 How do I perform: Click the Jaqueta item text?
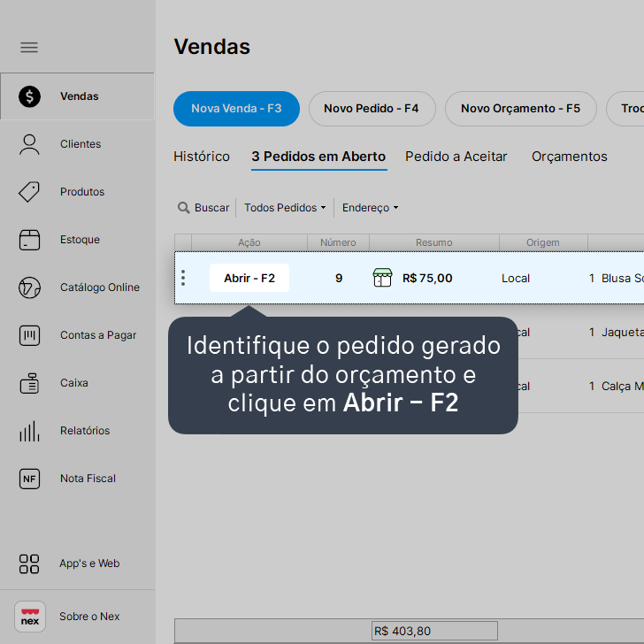pyautogui.click(x=622, y=333)
